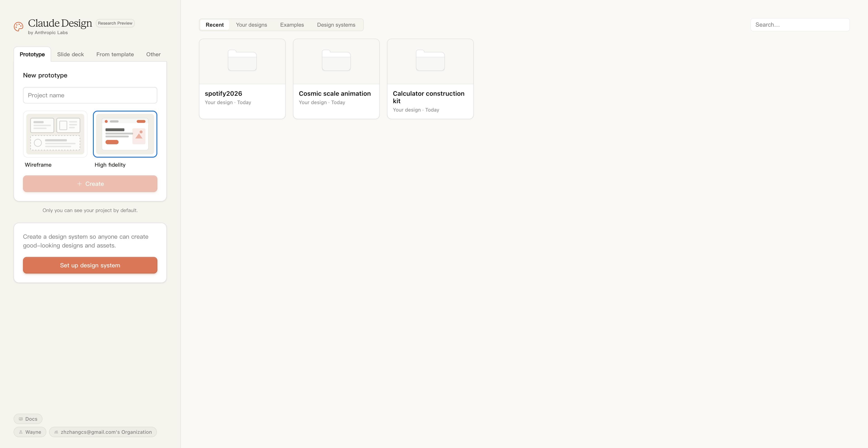Select the High fidelity prototype option

(125, 134)
